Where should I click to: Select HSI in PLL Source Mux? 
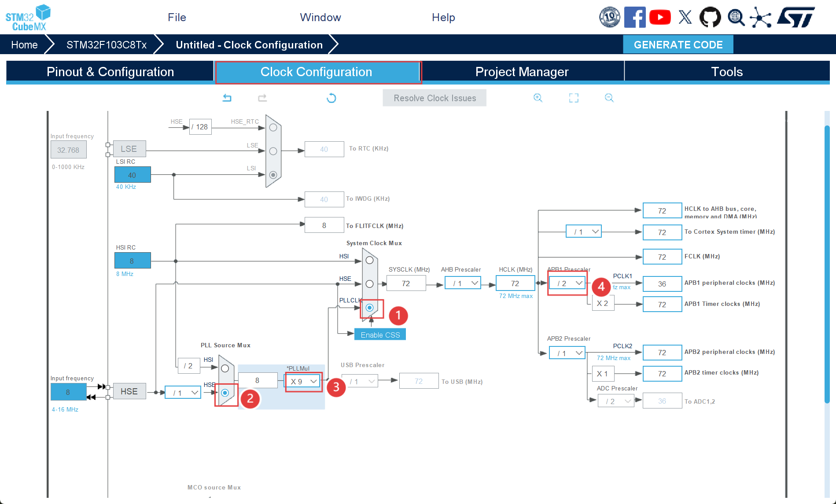point(225,368)
